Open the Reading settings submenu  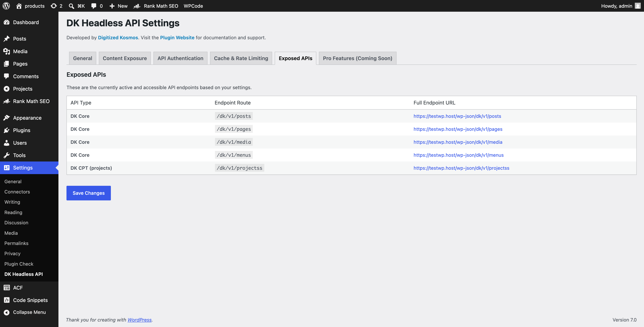[x=13, y=212]
